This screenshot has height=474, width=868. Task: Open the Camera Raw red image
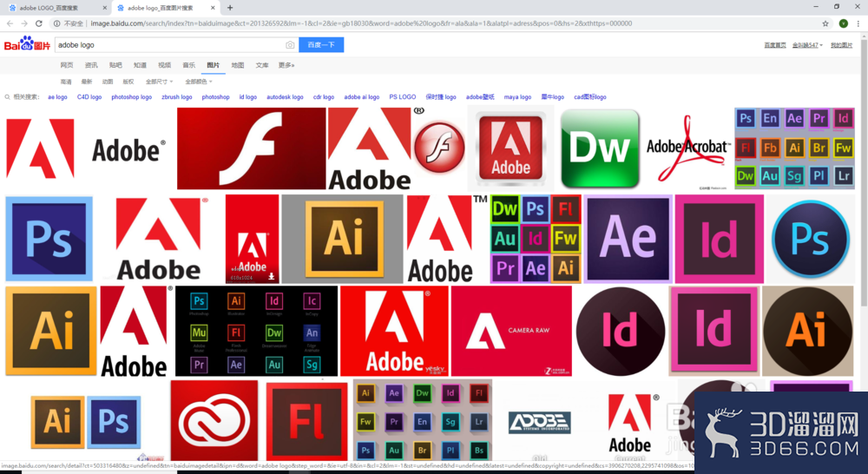pos(511,331)
